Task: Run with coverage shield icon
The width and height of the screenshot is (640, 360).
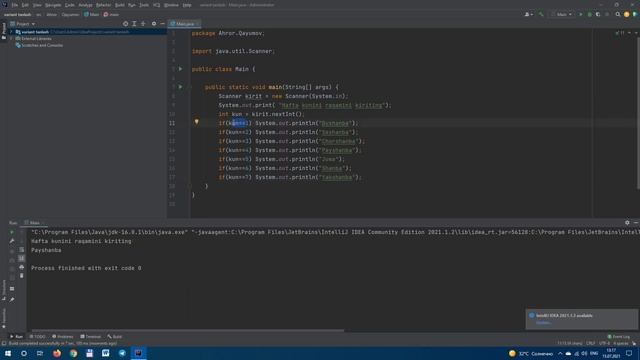Action: point(598,14)
